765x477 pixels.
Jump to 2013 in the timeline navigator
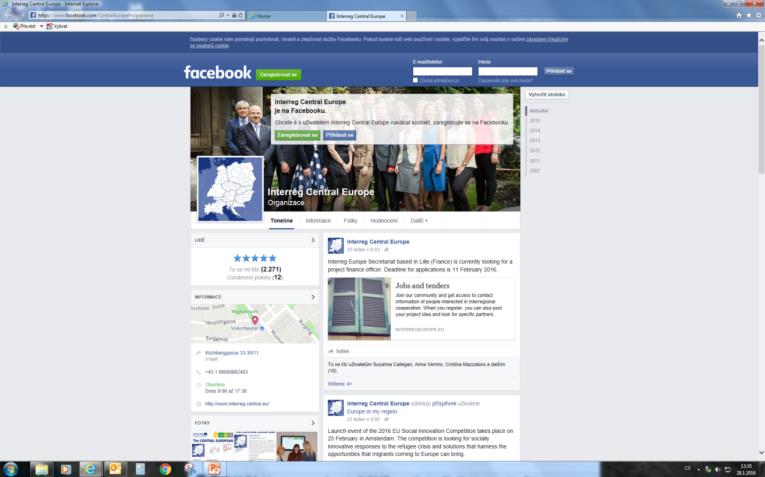(535, 140)
